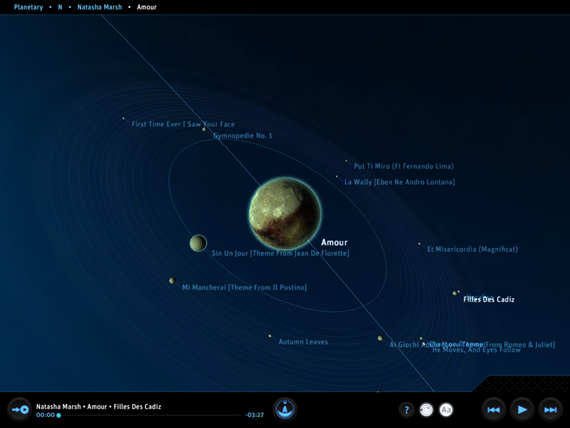Viewport: 570px width, 428px height.
Task: Select the moon dot near Autumn Leaves
Action: (x=270, y=336)
